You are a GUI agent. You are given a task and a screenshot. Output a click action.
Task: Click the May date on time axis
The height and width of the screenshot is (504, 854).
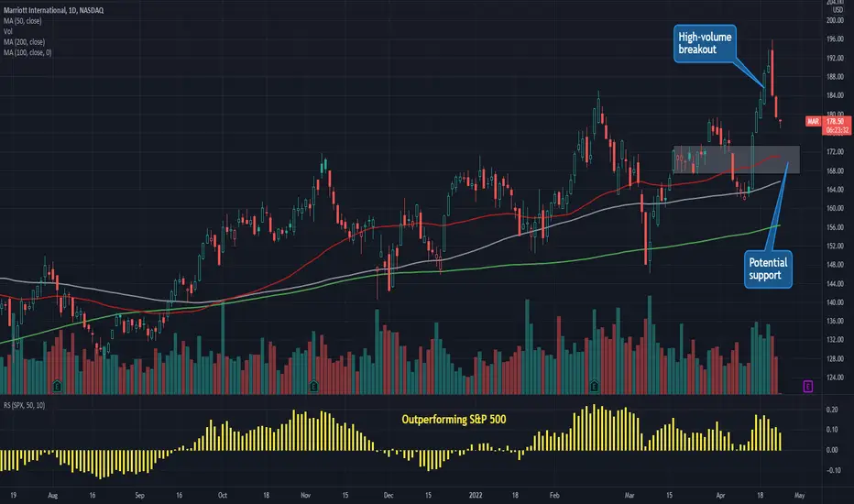pos(799,495)
